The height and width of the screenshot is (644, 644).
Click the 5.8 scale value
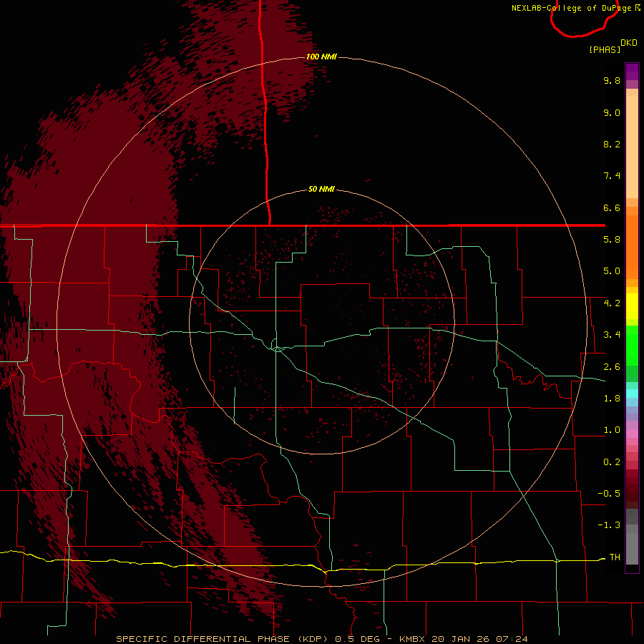coord(612,240)
